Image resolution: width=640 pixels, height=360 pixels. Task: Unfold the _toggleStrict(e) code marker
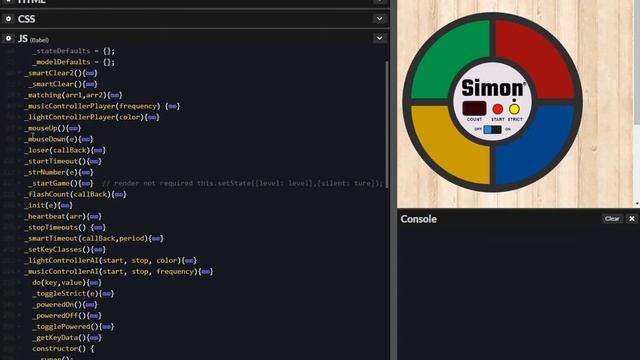(107, 293)
